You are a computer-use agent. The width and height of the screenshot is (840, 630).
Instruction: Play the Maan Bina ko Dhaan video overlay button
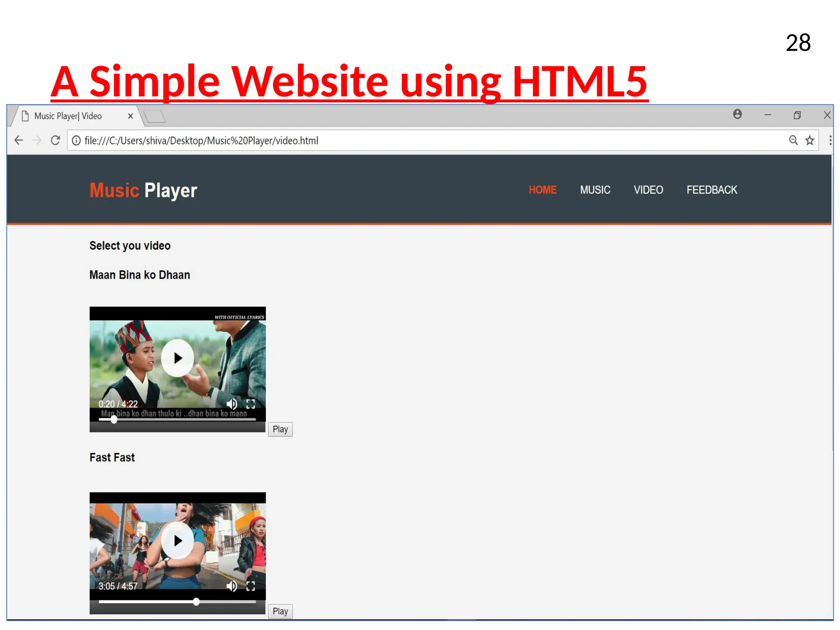tap(178, 358)
